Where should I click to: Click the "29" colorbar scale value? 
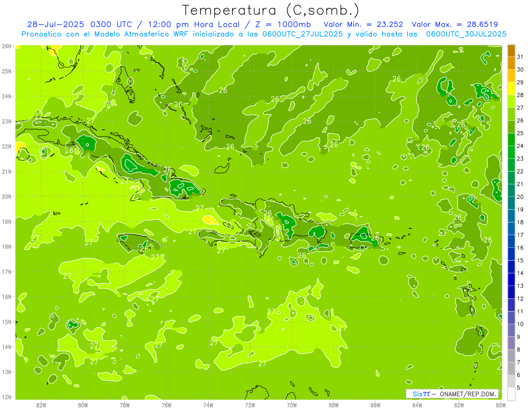point(520,82)
